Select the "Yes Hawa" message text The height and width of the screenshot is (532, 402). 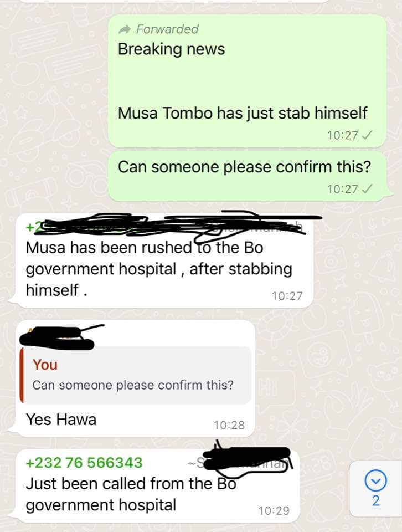point(61,420)
